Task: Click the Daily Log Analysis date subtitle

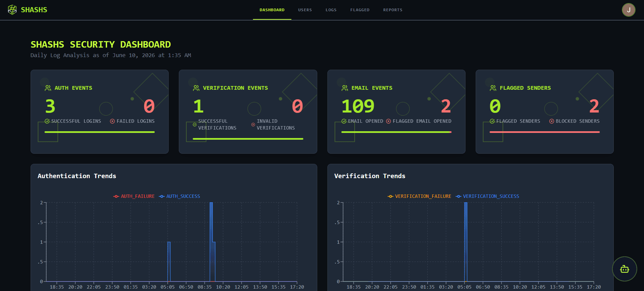Action: 111,55
